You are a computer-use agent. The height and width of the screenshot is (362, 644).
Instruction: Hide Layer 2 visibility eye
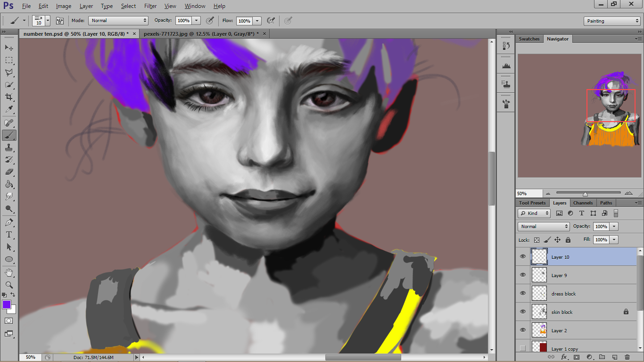tap(522, 330)
